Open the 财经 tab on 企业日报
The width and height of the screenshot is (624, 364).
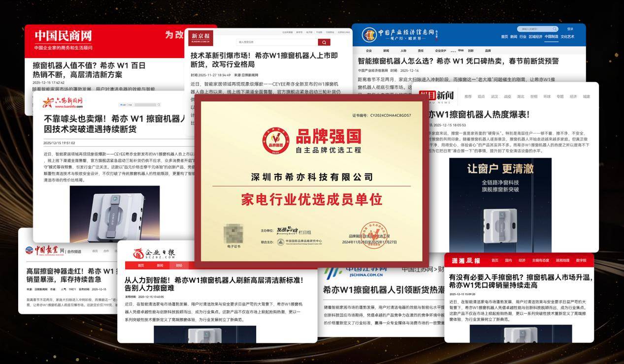point(179,266)
